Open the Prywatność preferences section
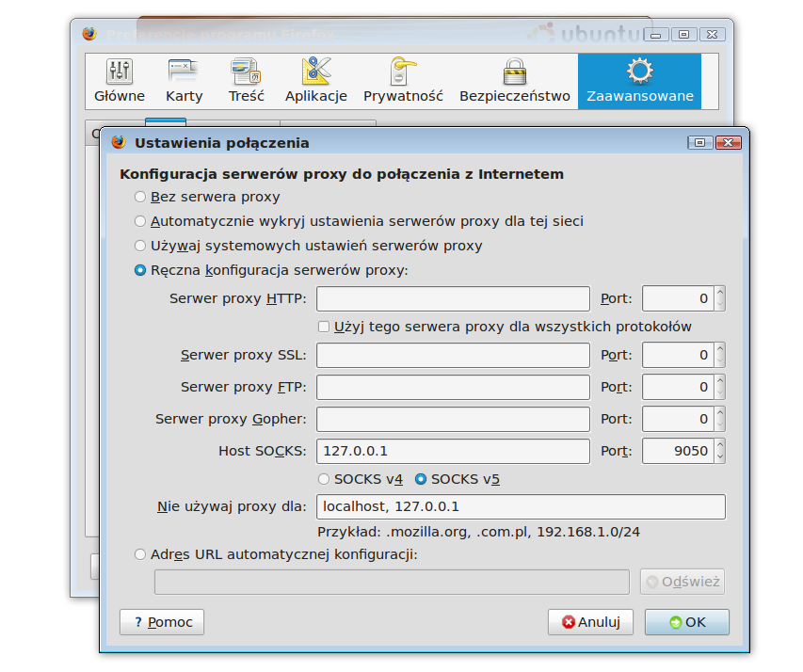The image size is (803, 672). [x=403, y=81]
